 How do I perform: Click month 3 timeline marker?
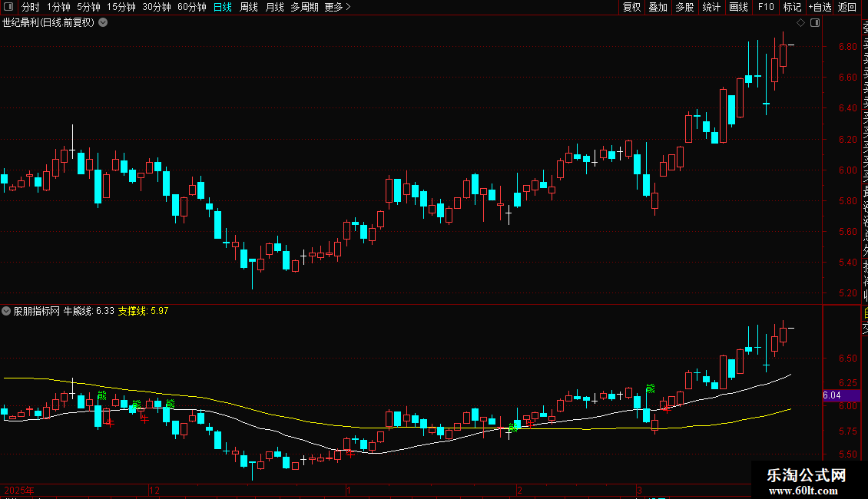(639, 491)
